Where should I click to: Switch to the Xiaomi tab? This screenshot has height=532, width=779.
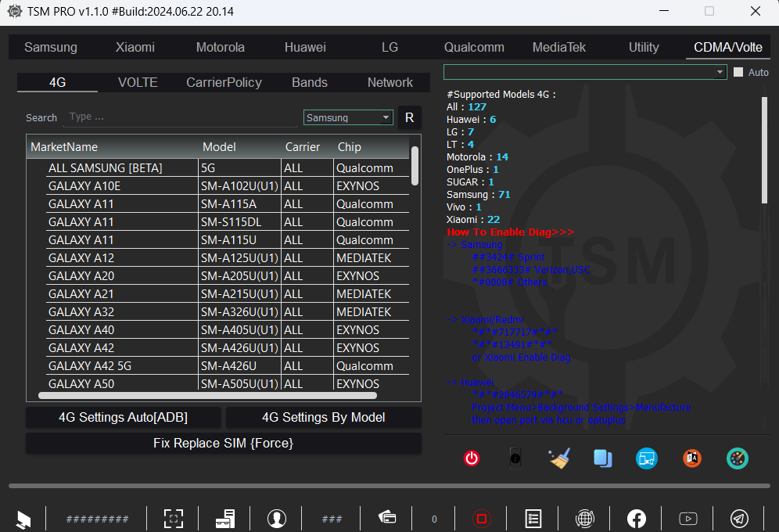[135, 47]
